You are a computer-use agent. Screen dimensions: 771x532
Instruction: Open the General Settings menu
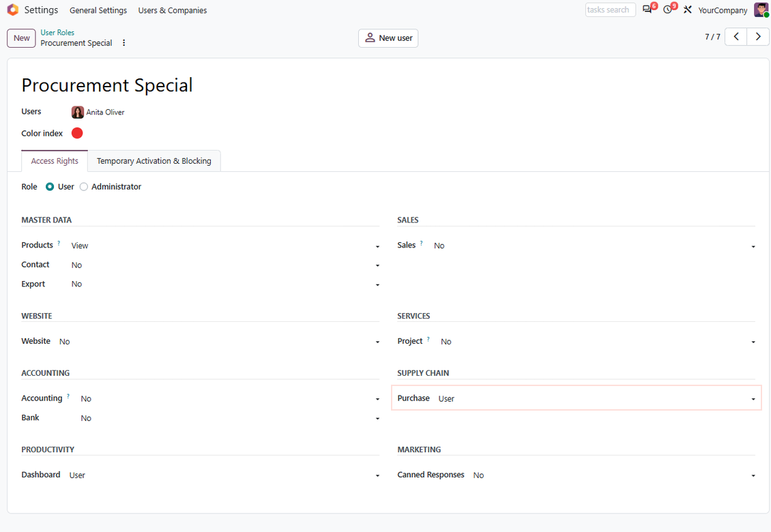point(98,10)
